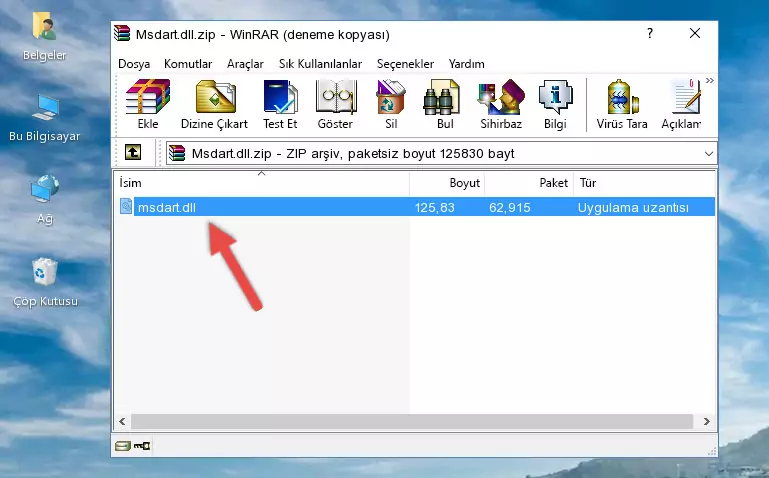Sort by the İsim column header
769x478 pixels.
(x=262, y=183)
